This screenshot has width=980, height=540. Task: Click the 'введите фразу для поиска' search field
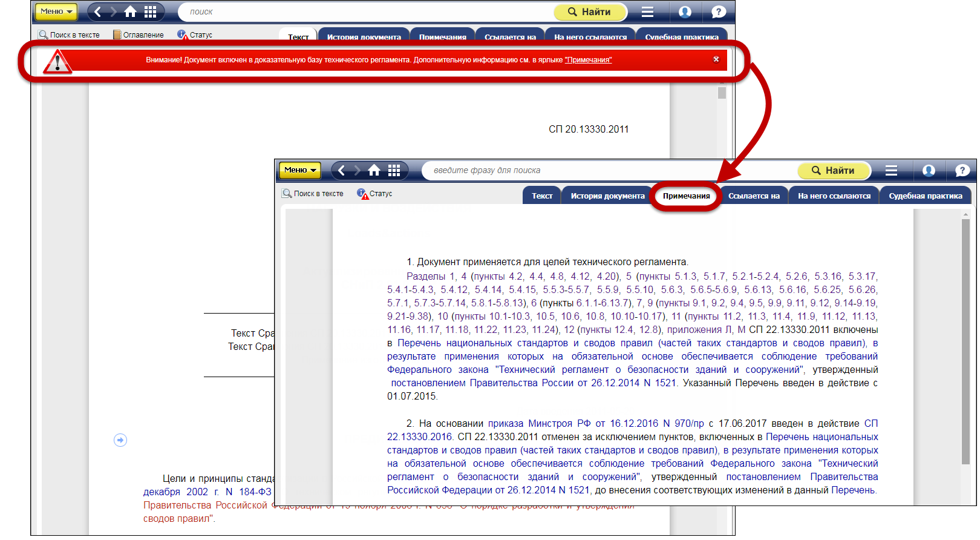tap(605, 171)
